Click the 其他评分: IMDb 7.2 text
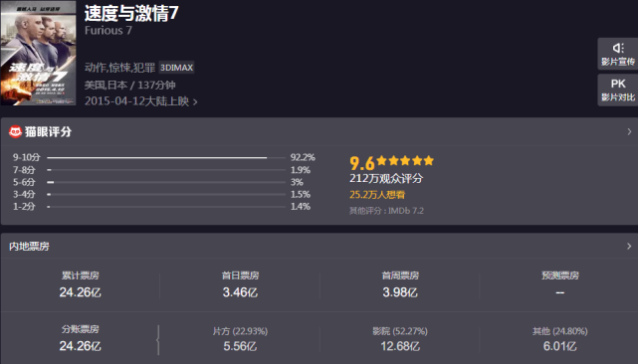Screen dimensions: 638x364 pyautogui.click(x=386, y=211)
